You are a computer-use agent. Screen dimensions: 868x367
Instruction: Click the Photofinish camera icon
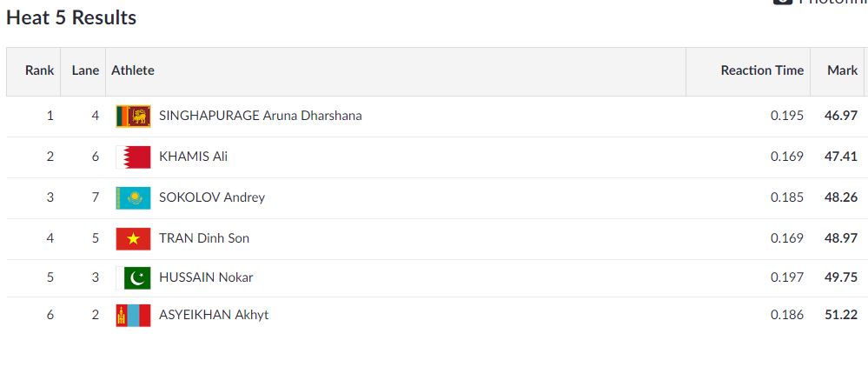click(782, 2)
